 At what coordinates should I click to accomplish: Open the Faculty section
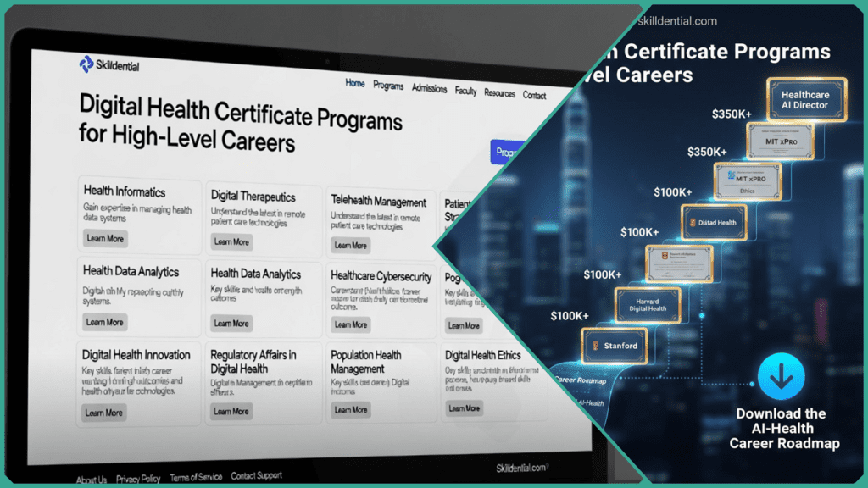click(465, 91)
